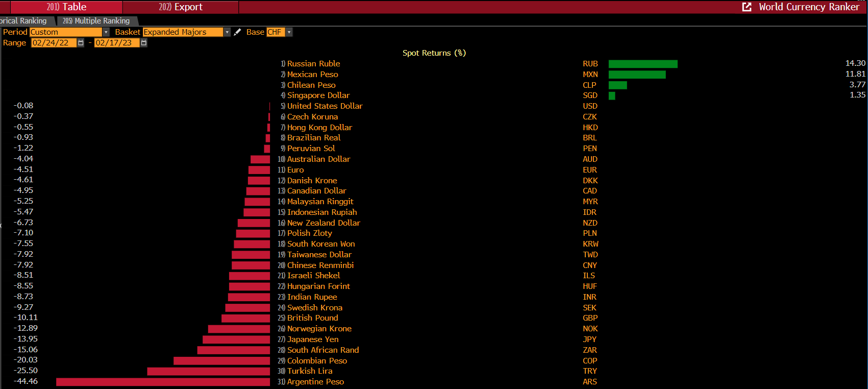Click the Base currency field CHF

point(276,32)
